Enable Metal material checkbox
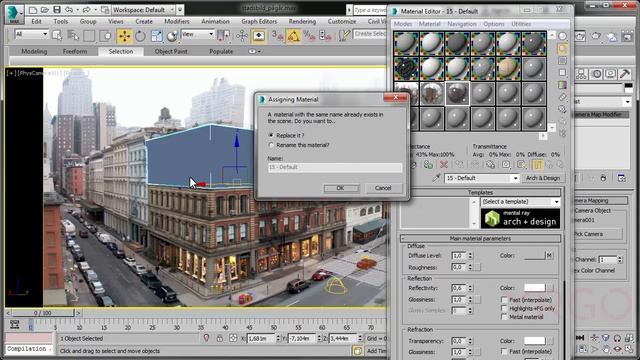 point(504,317)
